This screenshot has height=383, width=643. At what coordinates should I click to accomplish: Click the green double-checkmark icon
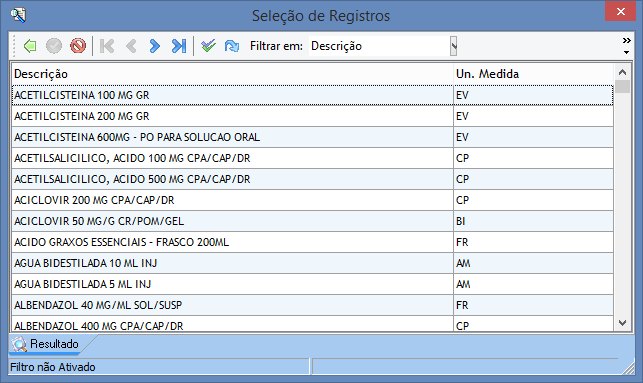click(208, 46)
